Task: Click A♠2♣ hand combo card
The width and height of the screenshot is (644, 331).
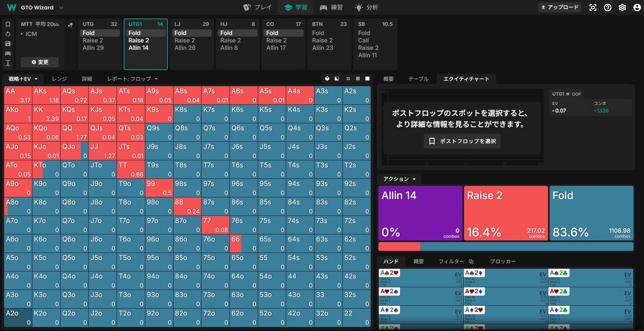Action: click(591, 277)
